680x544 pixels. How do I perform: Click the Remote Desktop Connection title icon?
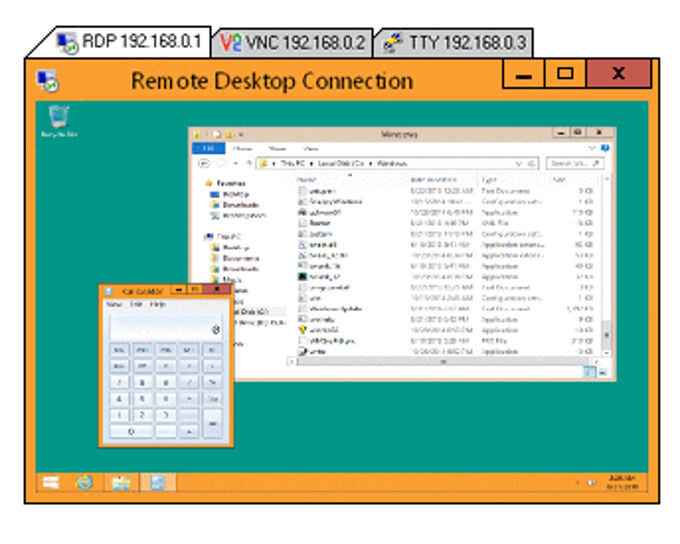[48, 81]
